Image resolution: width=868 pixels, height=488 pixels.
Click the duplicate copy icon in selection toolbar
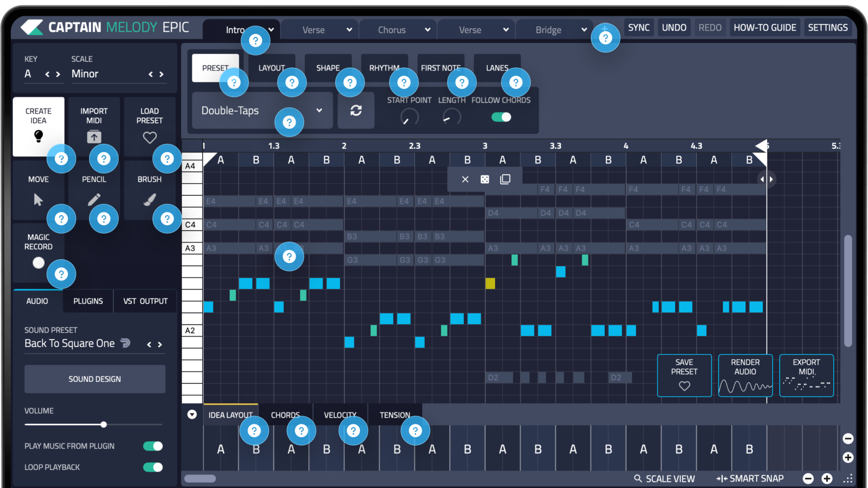point(505,179)
